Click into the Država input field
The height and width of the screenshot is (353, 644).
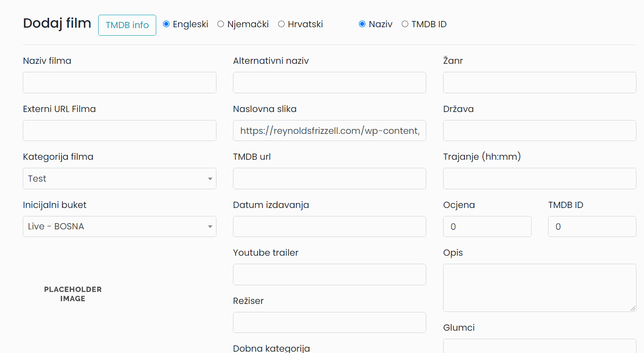tap(540, 130)
